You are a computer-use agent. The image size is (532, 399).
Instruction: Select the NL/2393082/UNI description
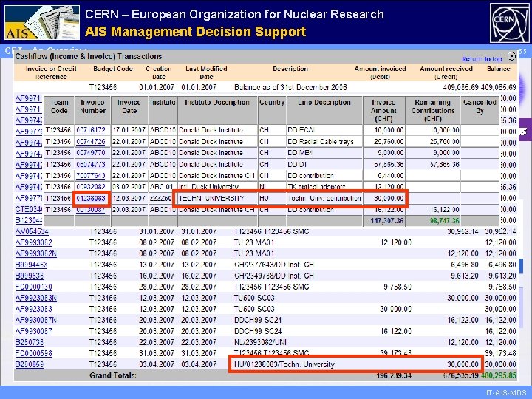[260, 342]
